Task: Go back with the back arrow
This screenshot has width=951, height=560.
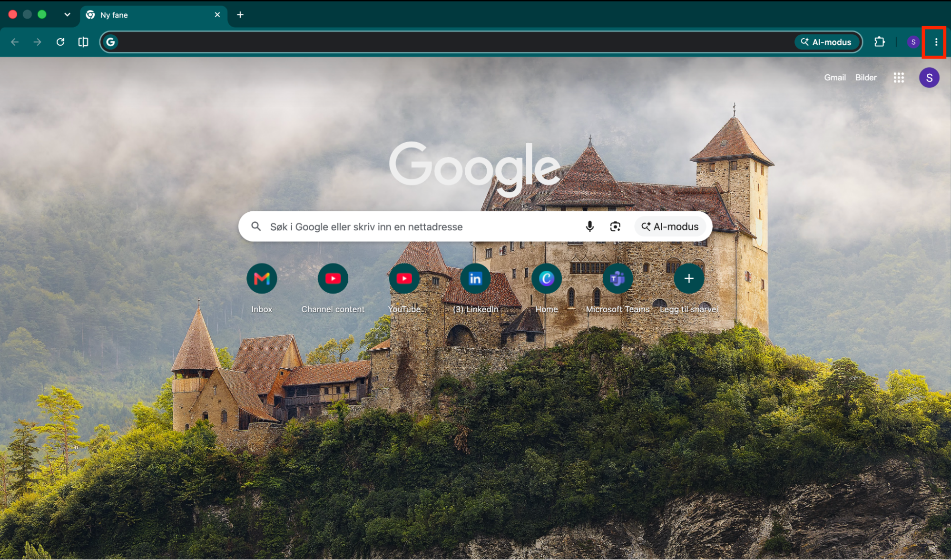Action: [15, 42]
